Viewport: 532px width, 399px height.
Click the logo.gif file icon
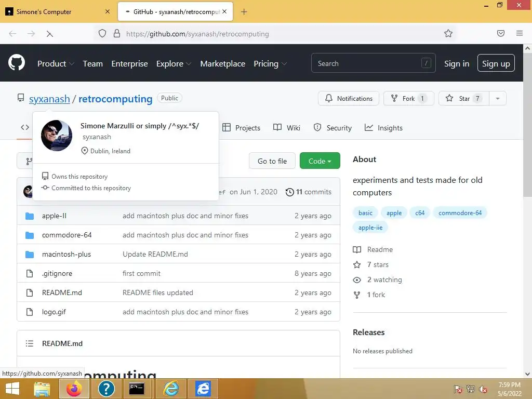(x=30, y=312)
